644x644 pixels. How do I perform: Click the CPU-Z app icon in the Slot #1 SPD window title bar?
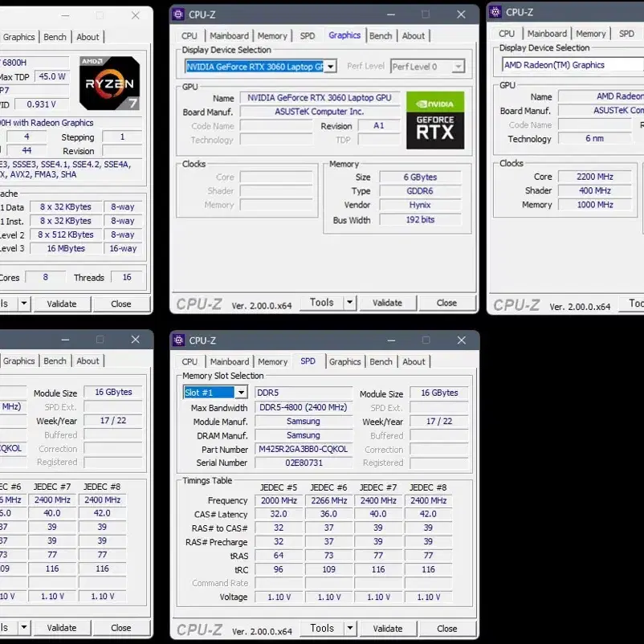tap(178, 340)
